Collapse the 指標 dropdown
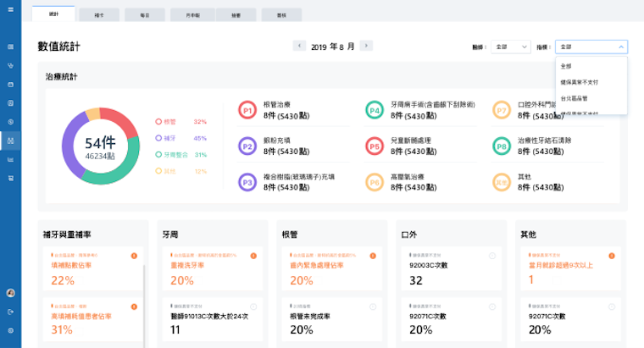Viewport: 644px width, 348px height. (591, 47)
